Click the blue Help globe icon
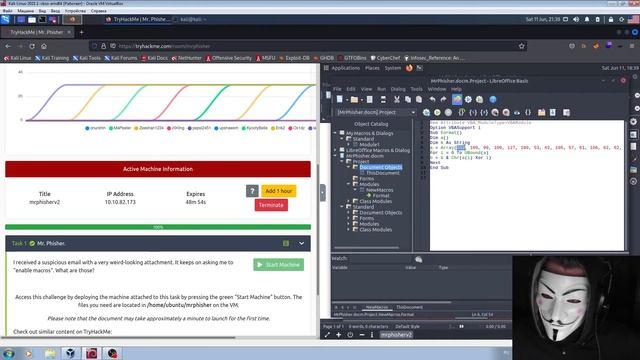This screenshot has width=640, height=360. [x=493, y=99]
